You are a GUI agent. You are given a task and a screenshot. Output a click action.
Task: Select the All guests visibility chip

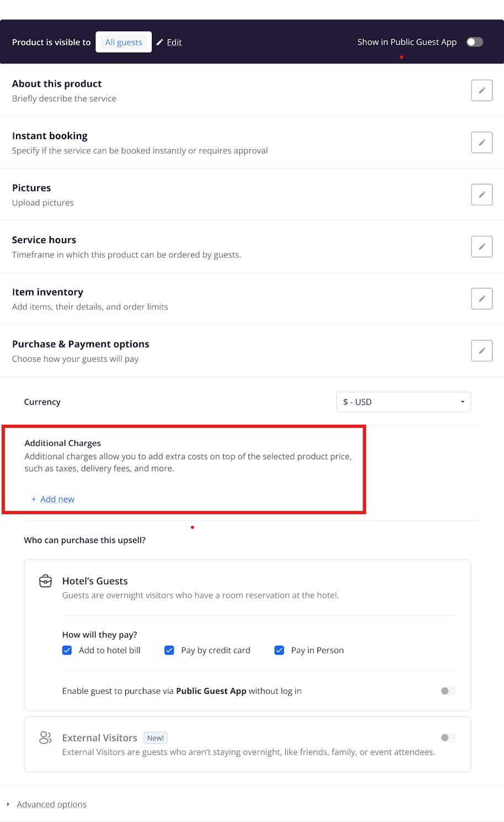[124, 43]
